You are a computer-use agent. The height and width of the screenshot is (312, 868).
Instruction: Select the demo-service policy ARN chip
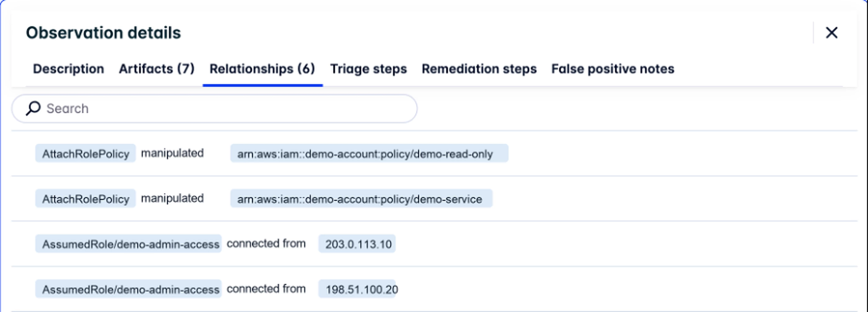coord(361,199)
